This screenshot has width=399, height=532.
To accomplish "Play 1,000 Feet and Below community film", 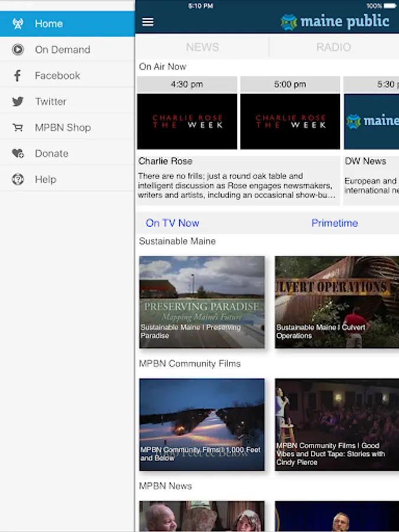I will pyautogui.click(x=202, y=424).
